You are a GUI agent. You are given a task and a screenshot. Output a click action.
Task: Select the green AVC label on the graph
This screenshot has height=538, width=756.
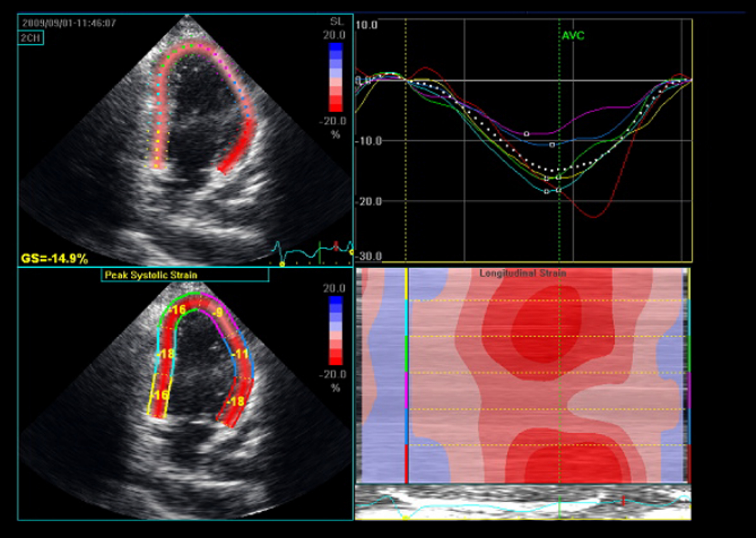(x=573, y=36)
